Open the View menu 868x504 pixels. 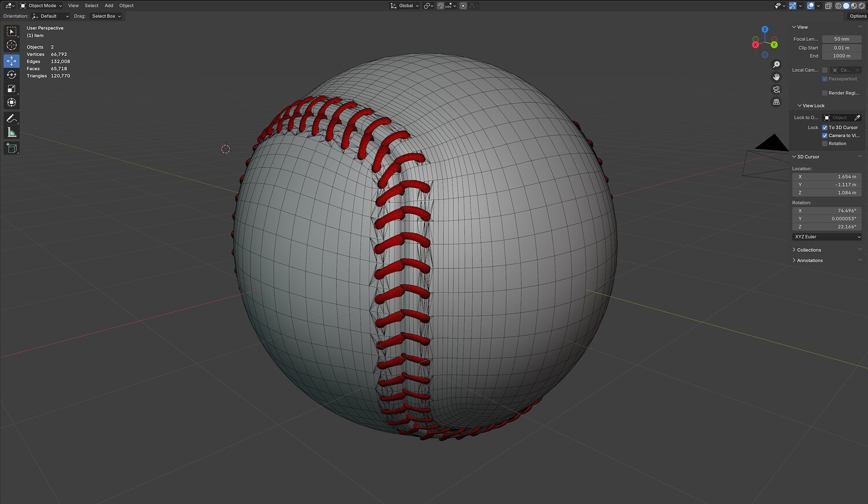coord(73,6)
